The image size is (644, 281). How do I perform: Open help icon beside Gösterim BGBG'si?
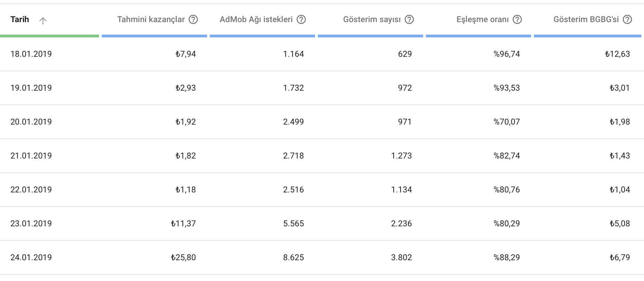pos(627,19)
